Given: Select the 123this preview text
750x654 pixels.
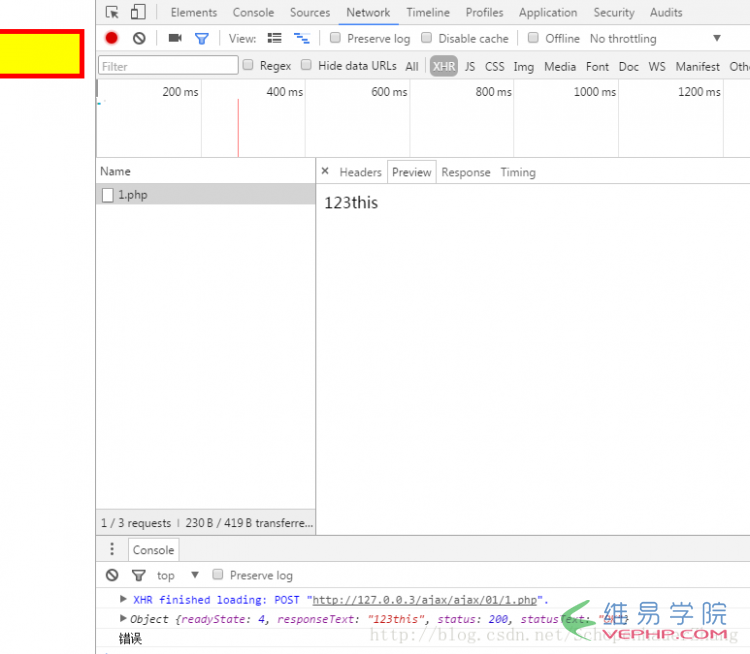Looking at the screenshot, I should (x=351, y=203).
